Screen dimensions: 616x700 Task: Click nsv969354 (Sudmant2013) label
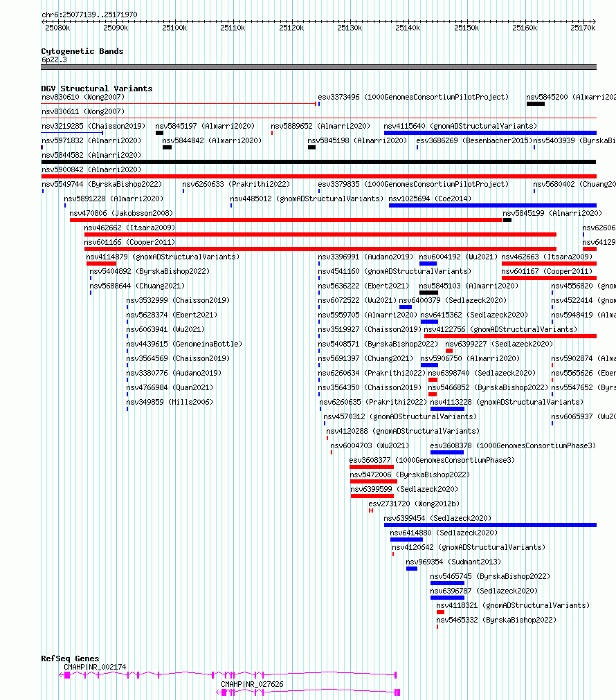(453, 562)
